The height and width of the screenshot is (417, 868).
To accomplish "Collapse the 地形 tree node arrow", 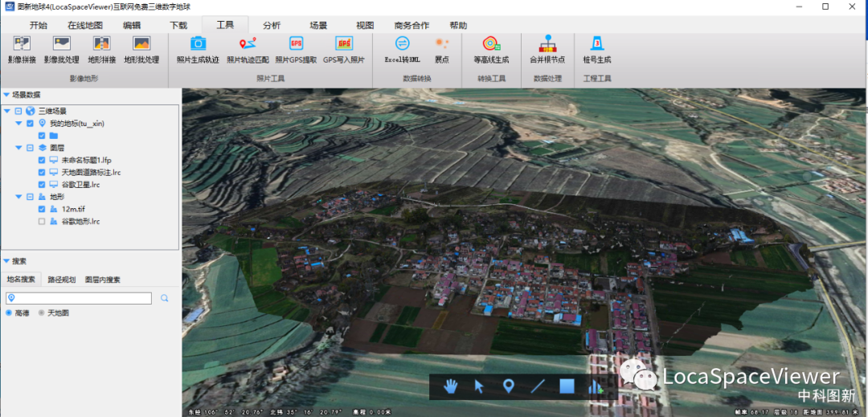I will pos(18,197).
